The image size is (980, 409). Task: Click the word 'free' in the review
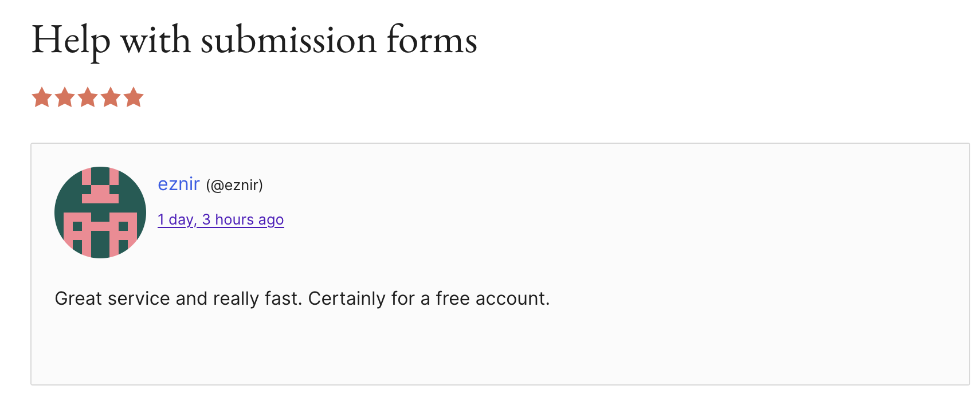[453, 299]
